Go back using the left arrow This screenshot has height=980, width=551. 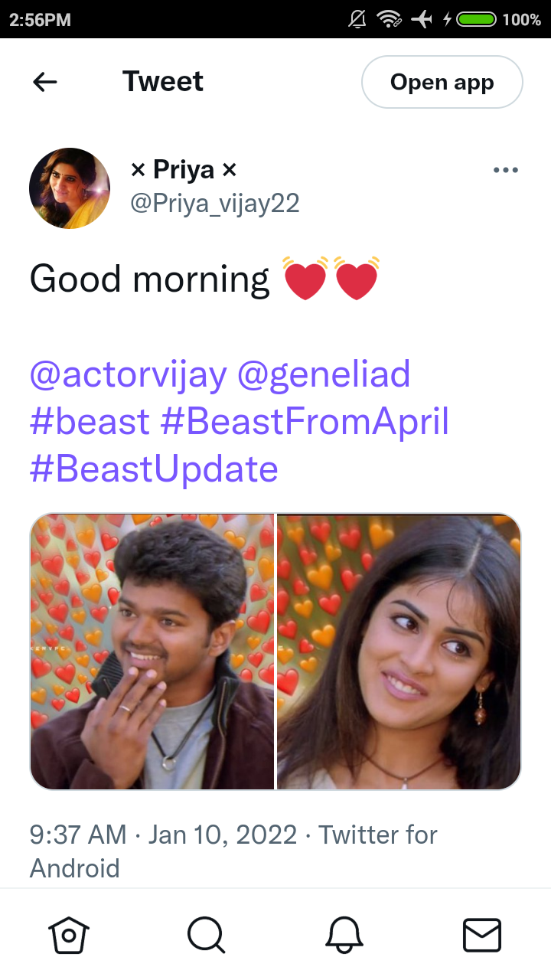pos(45,82)
